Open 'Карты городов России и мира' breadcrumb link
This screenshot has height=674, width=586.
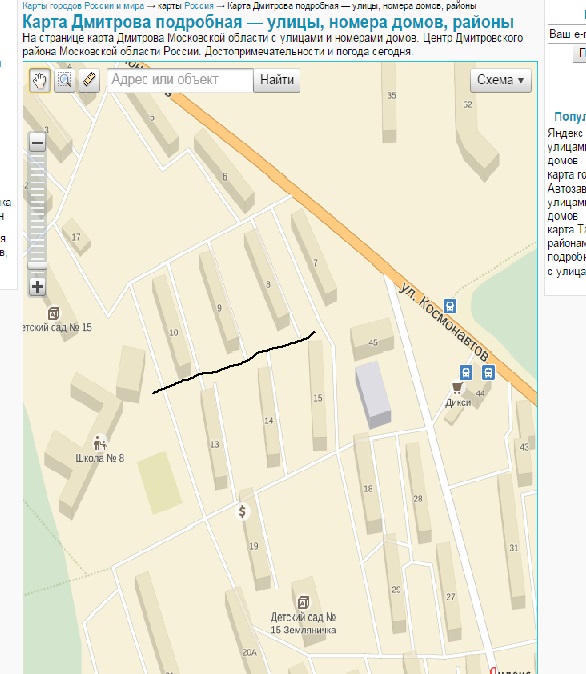pyautogui.click(x=83, y=6)
